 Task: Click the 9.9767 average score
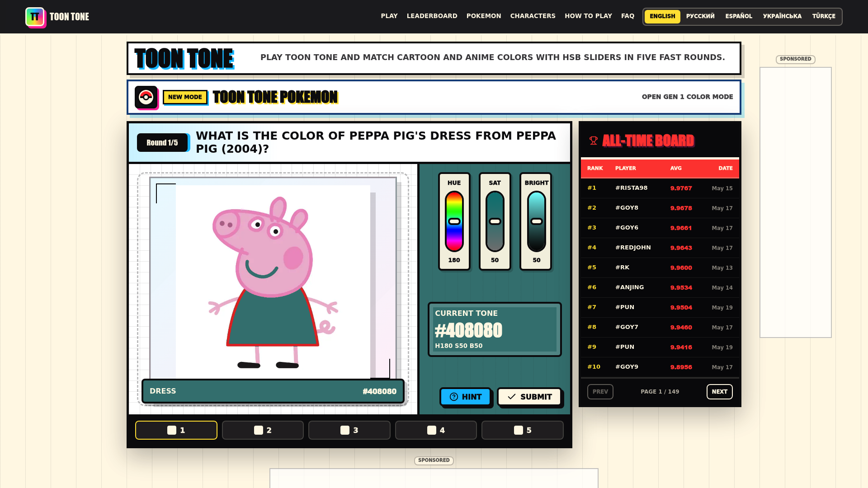[681, 188]
